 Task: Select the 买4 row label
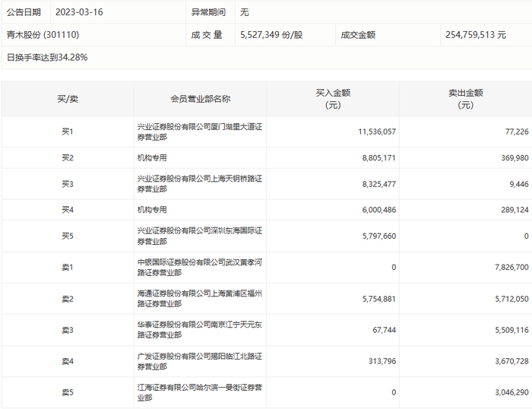coord(68,210)
